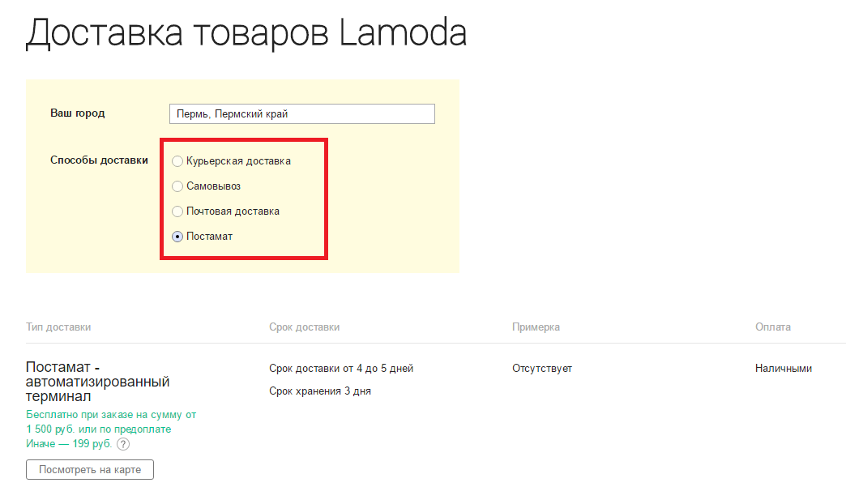The image size is (846, 504).
Task: Click the Ваш город input field
Action: [302, 114]
